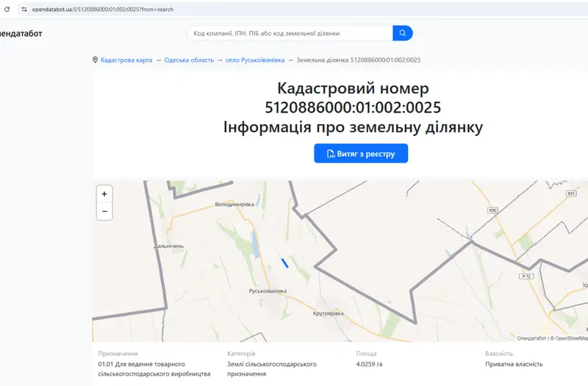The image size is (588, 386).
Task: Click the Інформація про земельну ділянку heading
Action: pyautogui.click(x=353, y=127)
